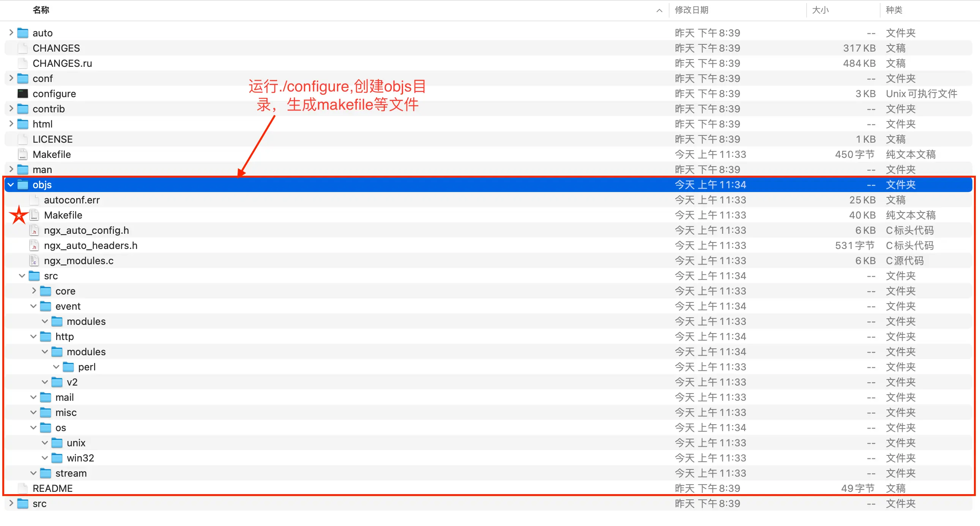The width and height of the screenshot is (980, 526).
Task: Click the top-level Makefile icon
Action: click(x=23, y=154)
